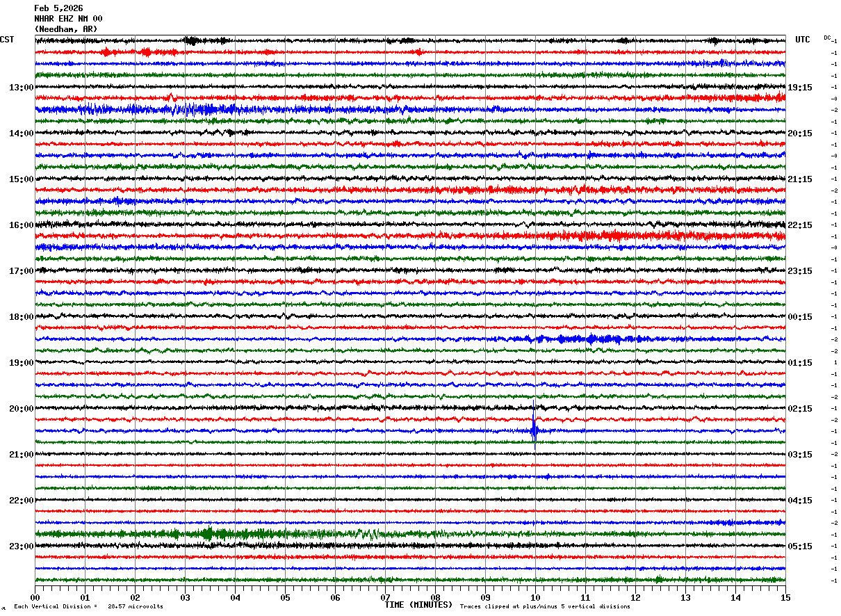The image size is (841, 616).
Task: Click the '11' minute tick label
Action: tap(585, 597)
